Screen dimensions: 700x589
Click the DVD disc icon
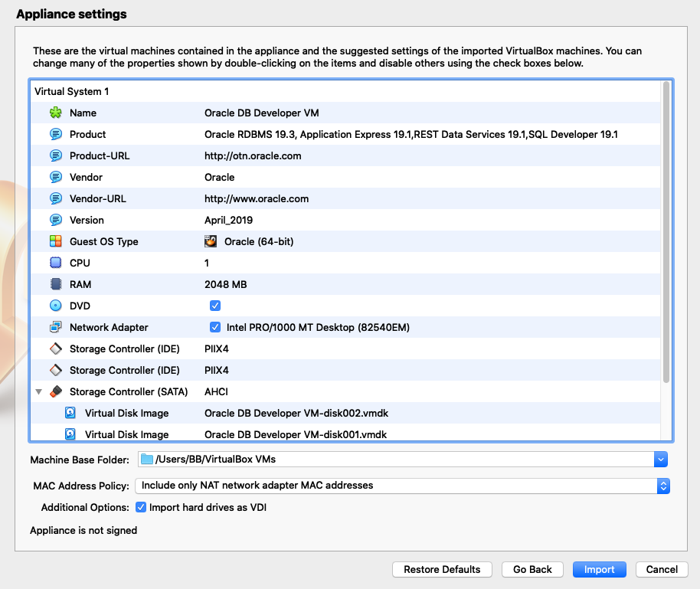pyautogui.click(x=55, y=306)
